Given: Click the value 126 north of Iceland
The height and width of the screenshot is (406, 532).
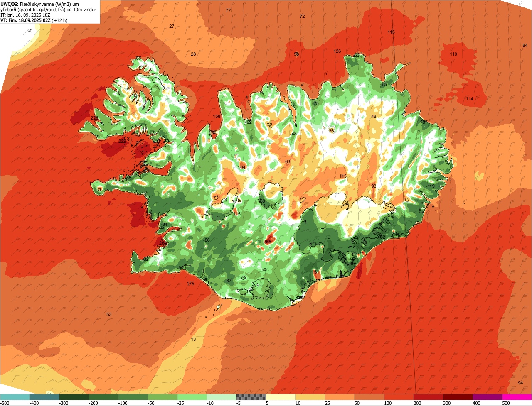Looking at the screenshot, I should [x=337, y=51].
